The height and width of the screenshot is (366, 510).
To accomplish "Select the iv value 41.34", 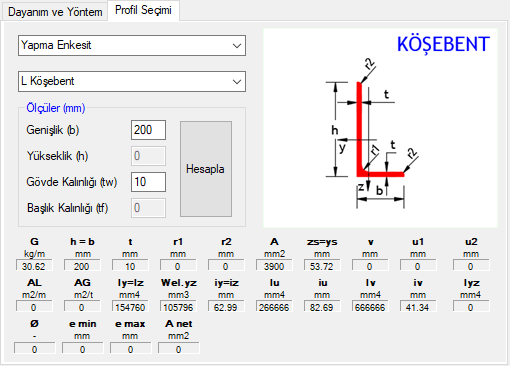I will pos(418,307).
